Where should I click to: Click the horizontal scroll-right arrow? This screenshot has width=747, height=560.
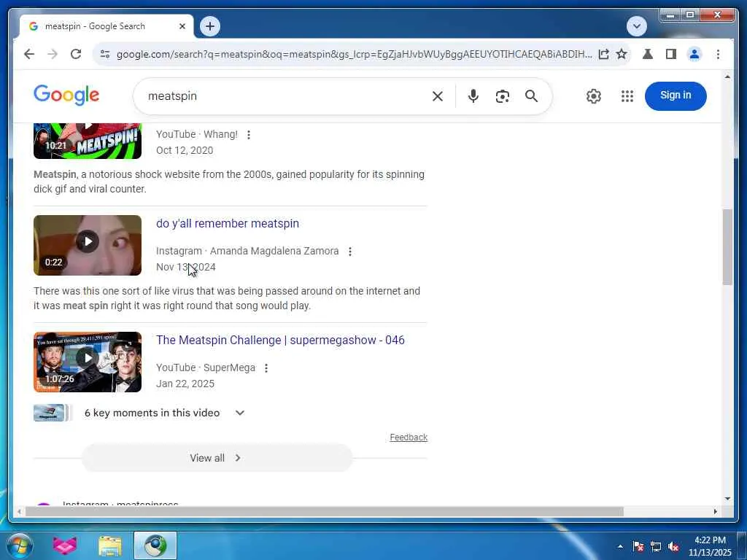coord(715,511)
